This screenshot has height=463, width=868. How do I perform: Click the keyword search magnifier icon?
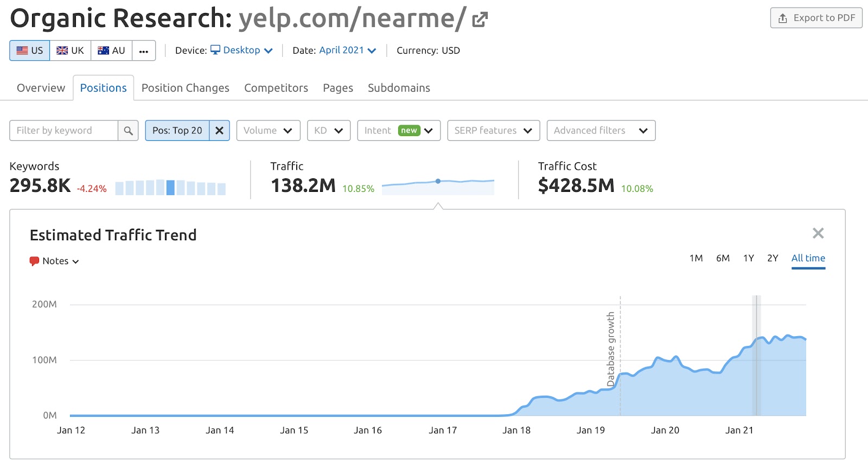coord(129,131)
